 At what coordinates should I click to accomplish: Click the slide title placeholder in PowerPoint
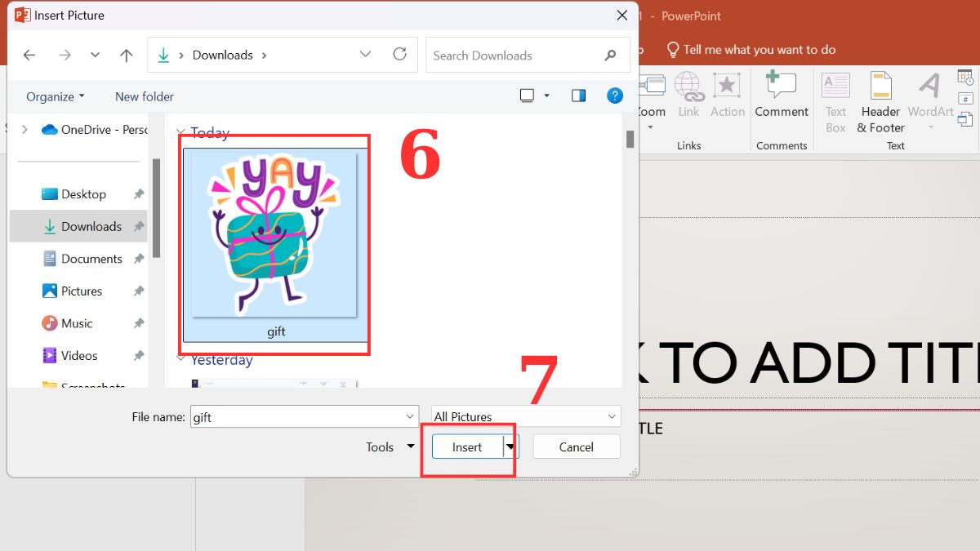pos(808,362)
